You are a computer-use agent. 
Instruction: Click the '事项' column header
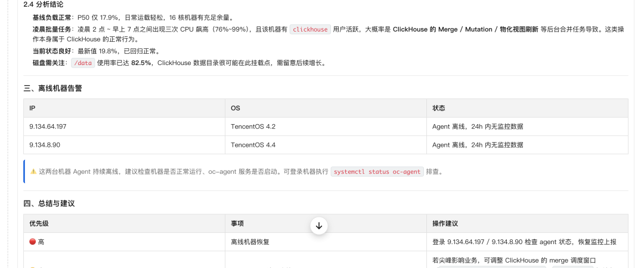[x=326, y=224]
